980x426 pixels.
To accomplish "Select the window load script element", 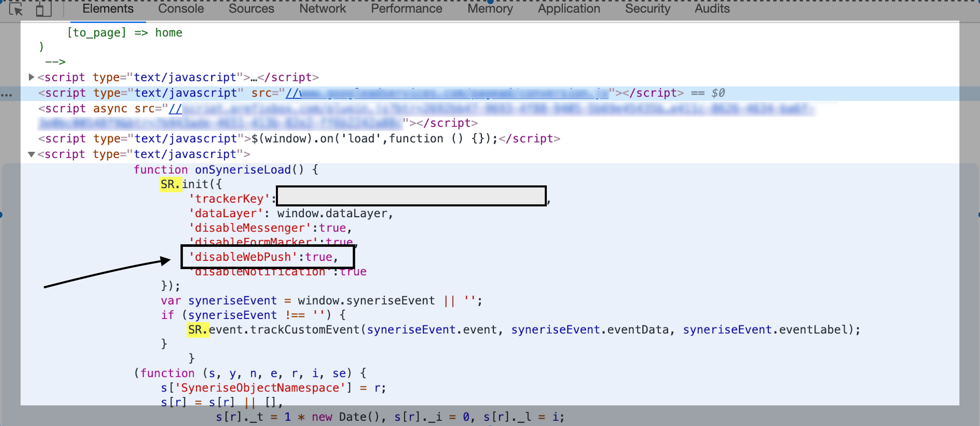I will click(x=299, y=139).
